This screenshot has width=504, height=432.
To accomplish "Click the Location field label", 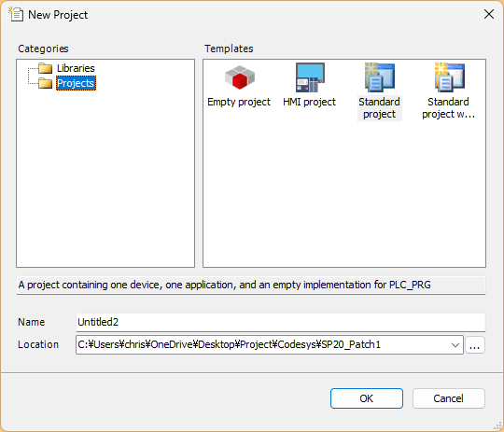I will pyautogui.click(x=38, y=344).
